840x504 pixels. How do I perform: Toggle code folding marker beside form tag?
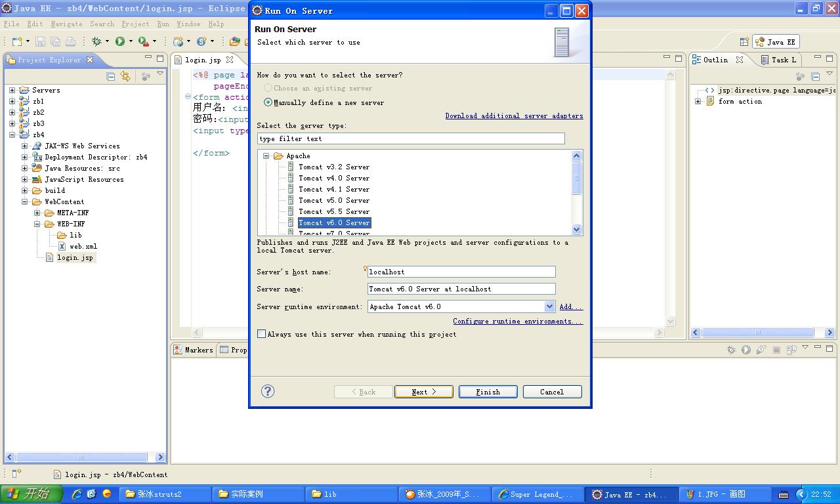pos(188,97)
